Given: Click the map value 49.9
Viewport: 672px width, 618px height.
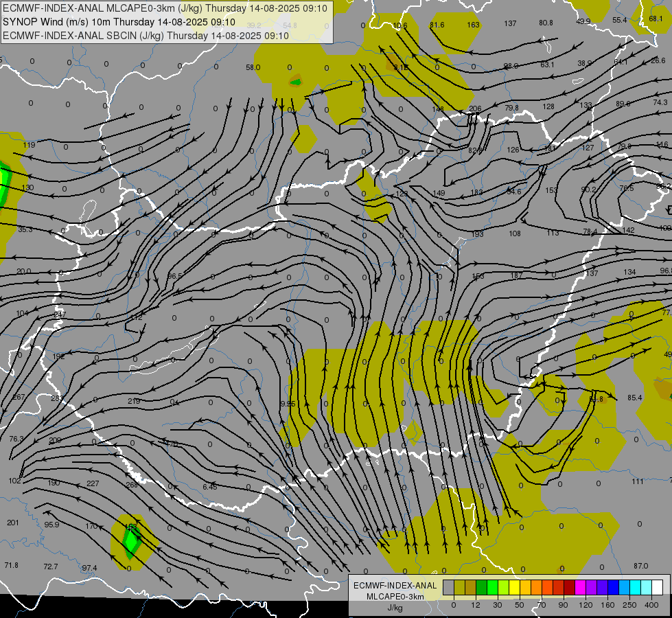Looking at the screenshot, I should 583,21.
